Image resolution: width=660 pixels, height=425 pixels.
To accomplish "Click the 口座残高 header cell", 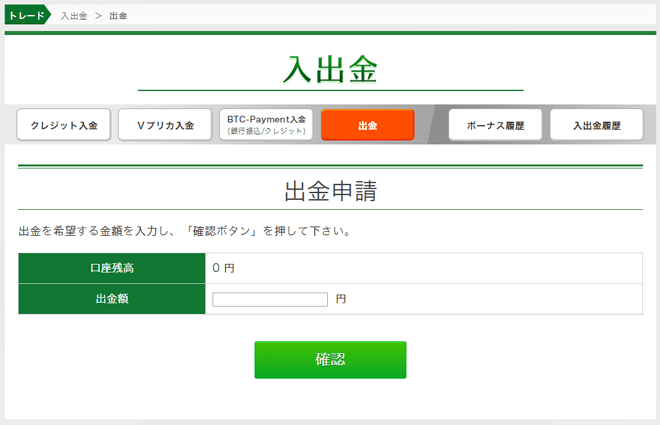I will tap(112, 268).
